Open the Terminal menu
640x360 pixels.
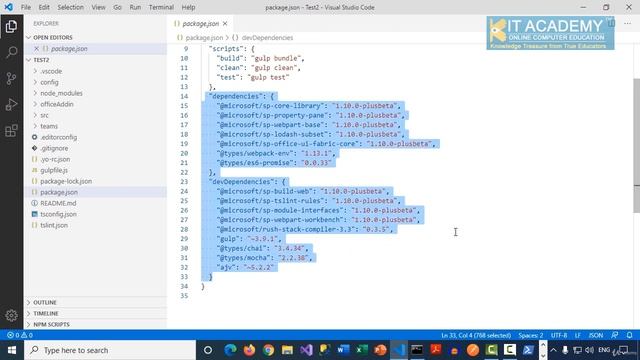click(161, 7)
